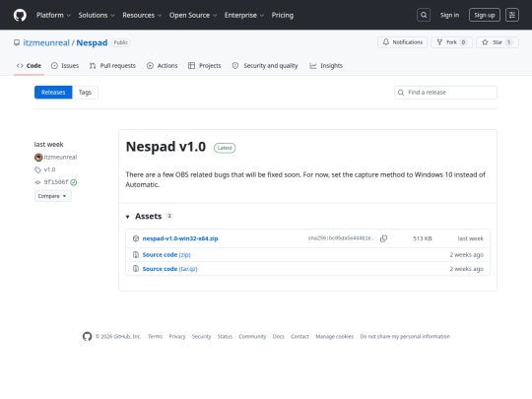Open the Projects tab
The height and width of the screenshot is (399, 532).
click(205, 65)
